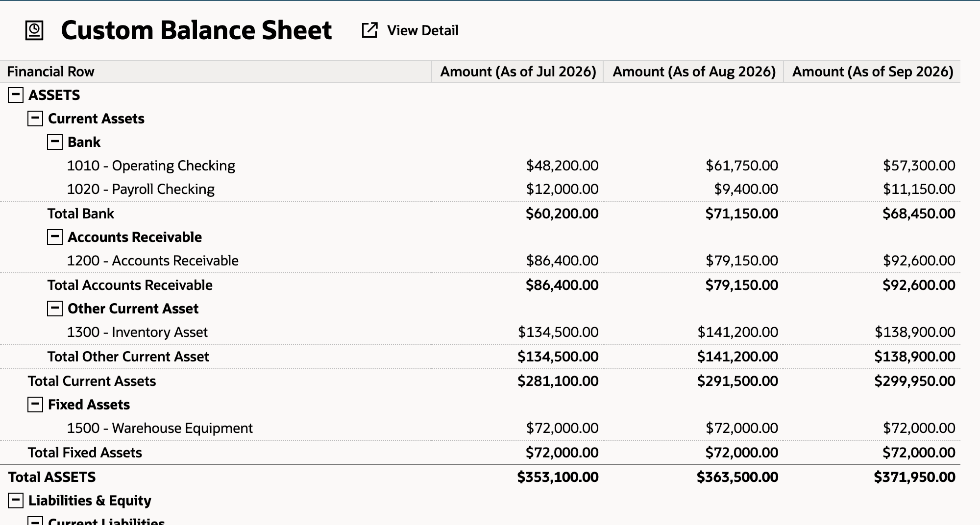This screenshot has width=980, height=525.
Task: Click the $11,150.00 Payroll Checking amount
Action: pyautogui.click(x=919, y=189)
